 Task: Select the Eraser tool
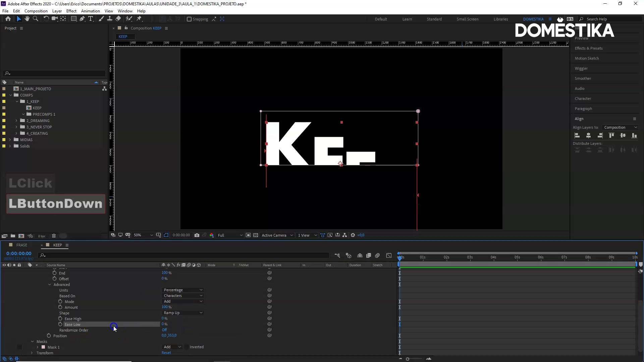(x=118, y=19)
